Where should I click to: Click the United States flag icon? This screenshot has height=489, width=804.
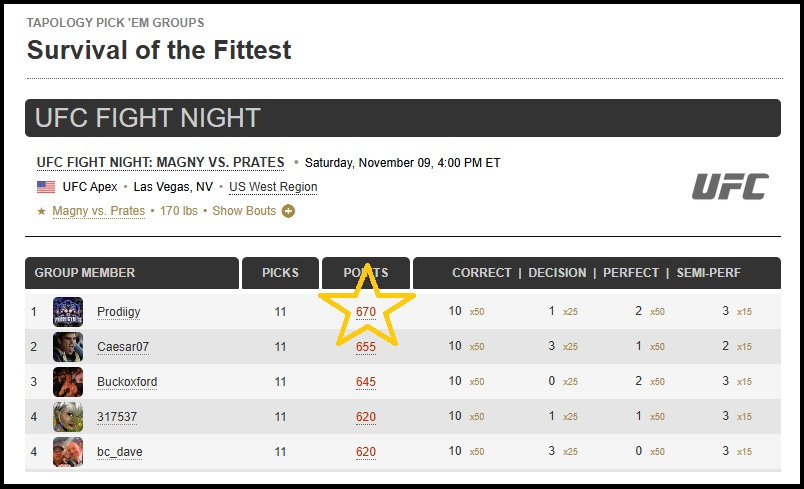coord(46,187)
